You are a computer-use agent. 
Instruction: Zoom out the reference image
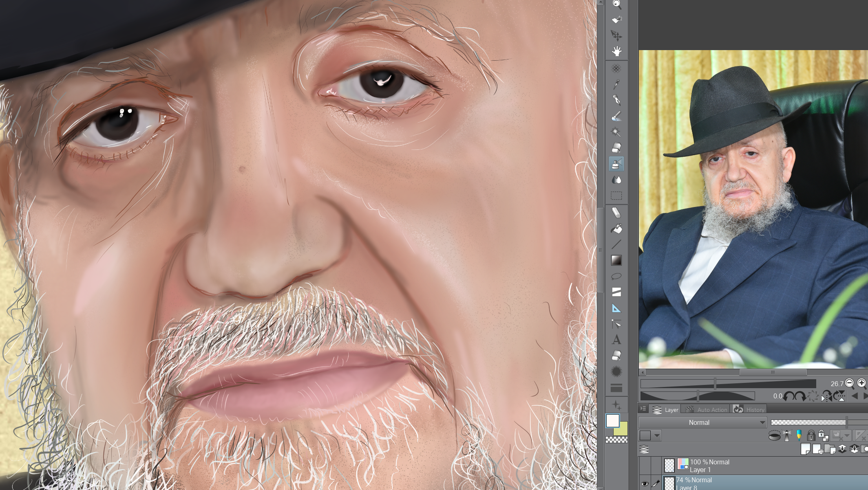pyautogui.click(x=849, y=383)
